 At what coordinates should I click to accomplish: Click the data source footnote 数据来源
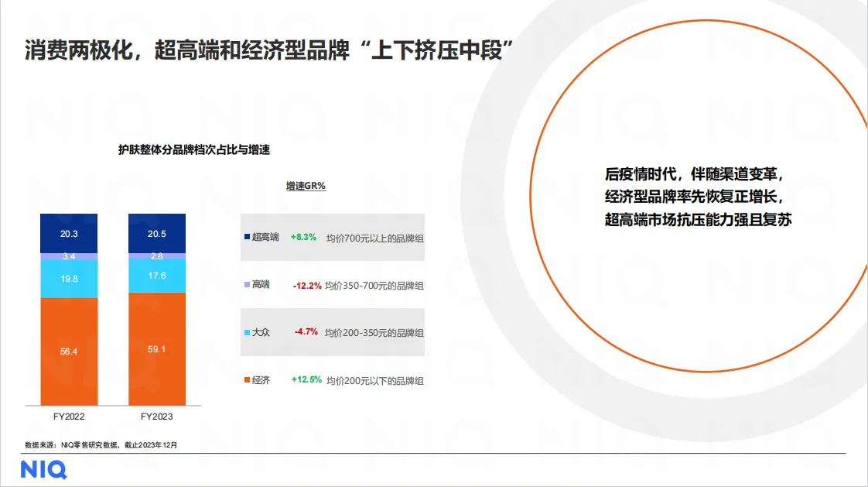coord(101,445)
